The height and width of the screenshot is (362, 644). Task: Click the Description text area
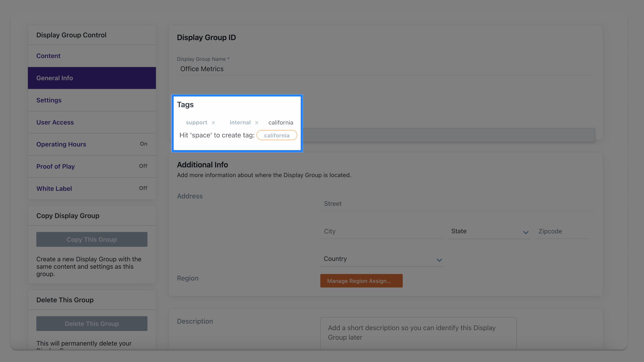(x=418, y=334)
